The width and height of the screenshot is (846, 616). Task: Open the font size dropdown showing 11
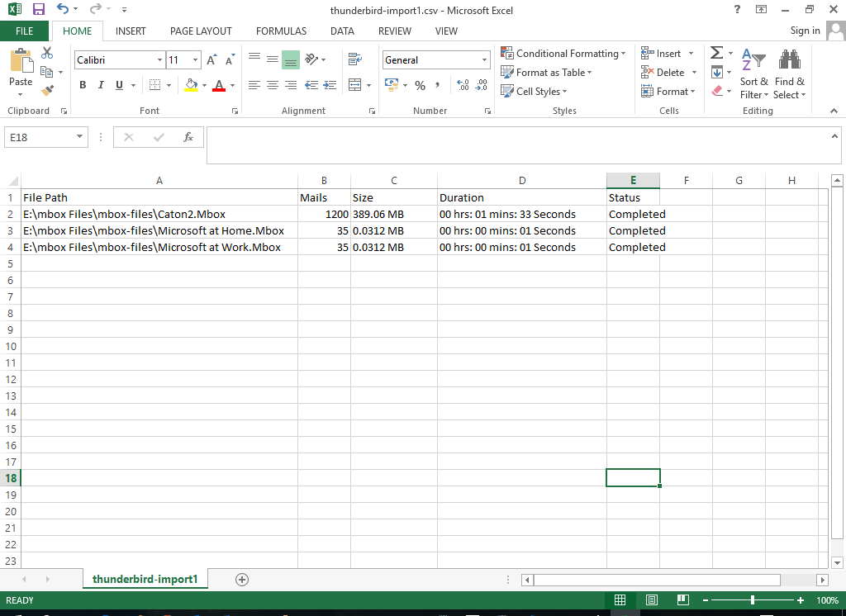[196, 60]
